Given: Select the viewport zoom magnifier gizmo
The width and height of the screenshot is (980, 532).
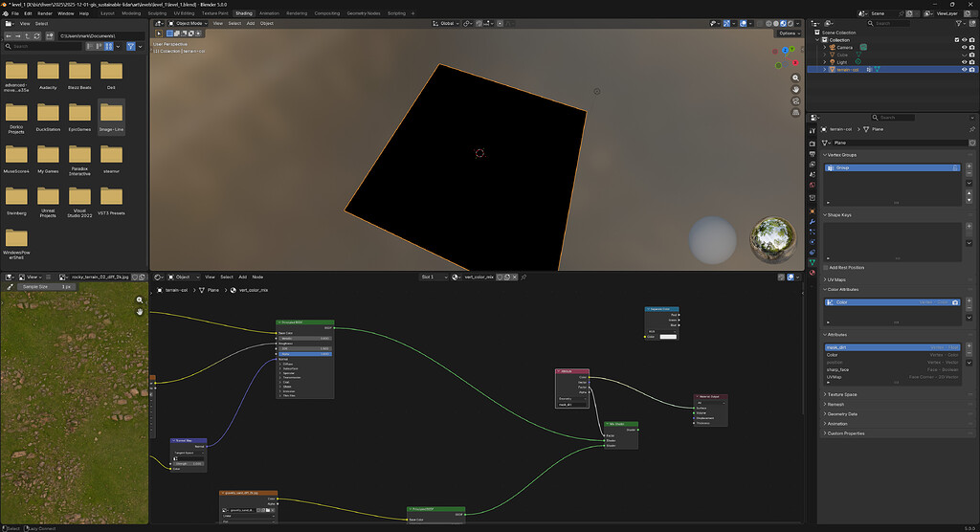Looking at the screenshot, I should pos(795,78).
